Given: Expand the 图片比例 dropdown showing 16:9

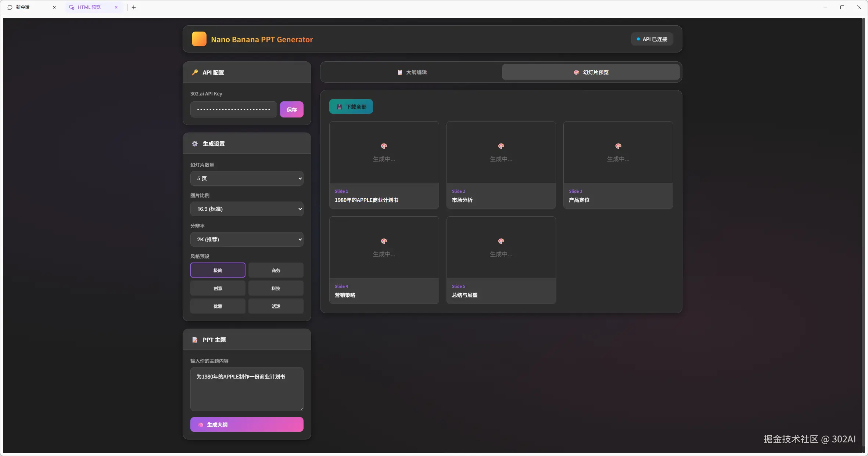Looking at the screenshot, I should [x=247, y=209].
